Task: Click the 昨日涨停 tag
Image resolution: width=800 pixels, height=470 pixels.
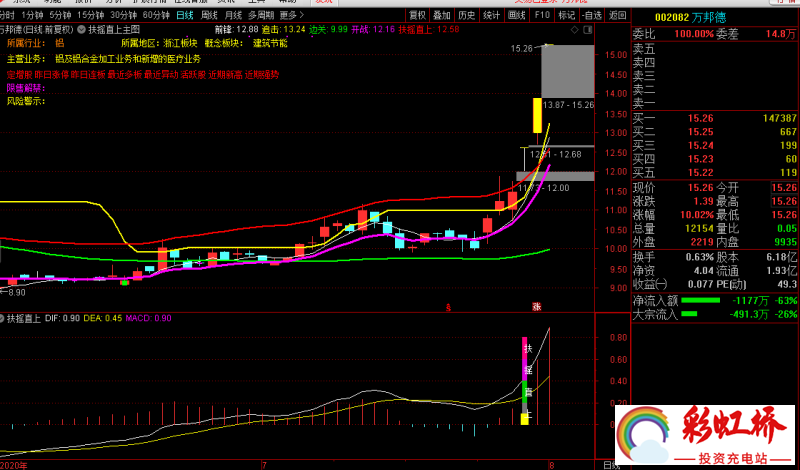Action: [52, 75]
